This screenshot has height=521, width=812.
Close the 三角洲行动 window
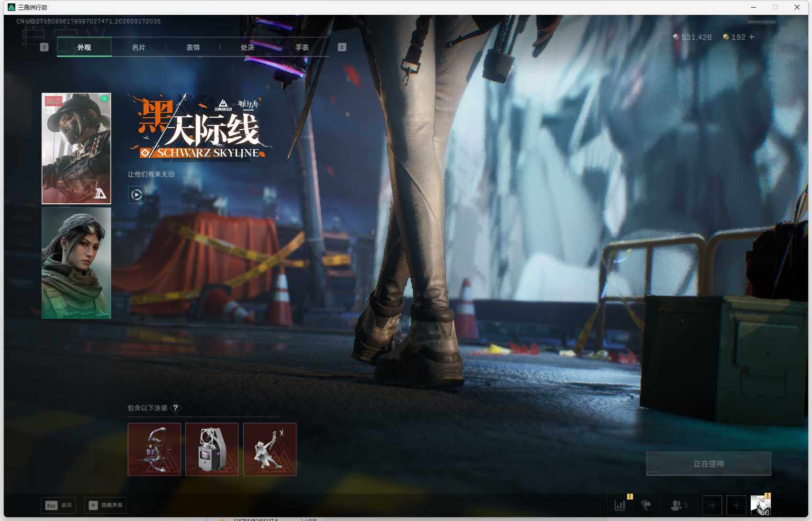click(x=797, y=7)
